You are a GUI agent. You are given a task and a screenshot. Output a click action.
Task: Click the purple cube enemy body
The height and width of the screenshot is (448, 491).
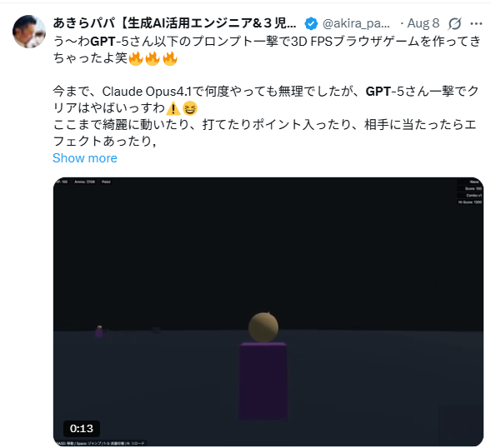point(263,381)
